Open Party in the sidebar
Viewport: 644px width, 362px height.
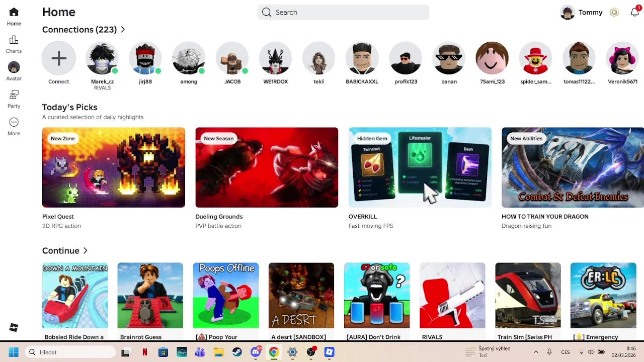(14, 95)
